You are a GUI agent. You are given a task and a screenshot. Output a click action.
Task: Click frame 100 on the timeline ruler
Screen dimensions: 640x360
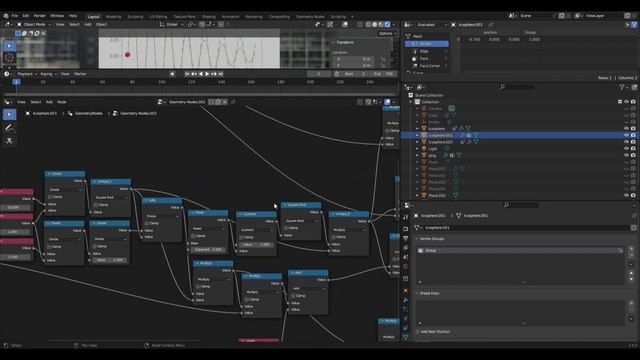tap(162, 82)
